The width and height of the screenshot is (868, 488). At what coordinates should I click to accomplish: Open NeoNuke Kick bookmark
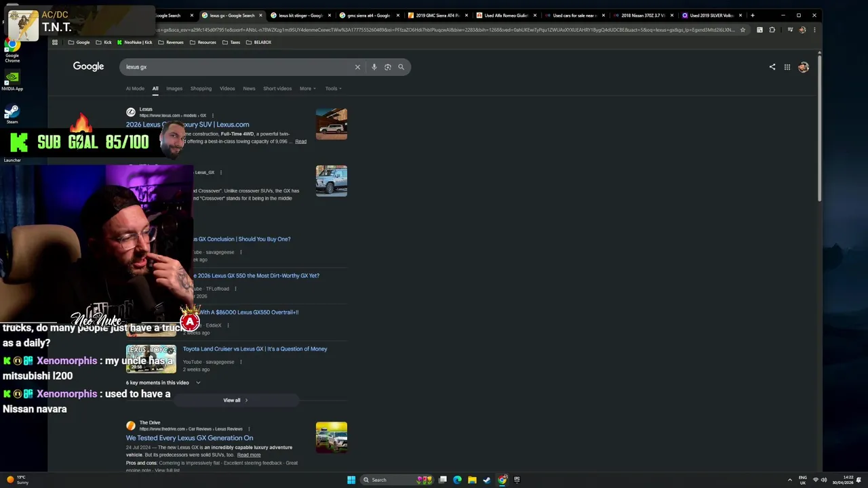click(135, 42)
